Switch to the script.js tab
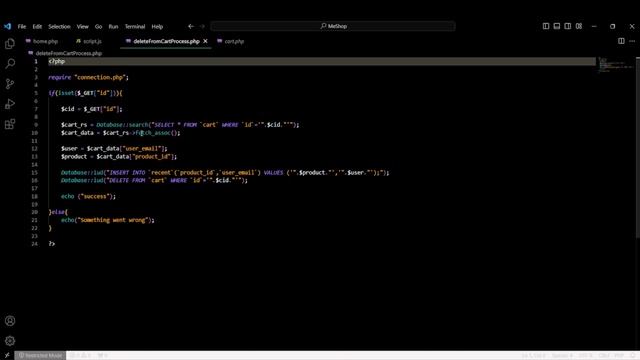Viewport: 640px width, 360px height. coord(89,41)
